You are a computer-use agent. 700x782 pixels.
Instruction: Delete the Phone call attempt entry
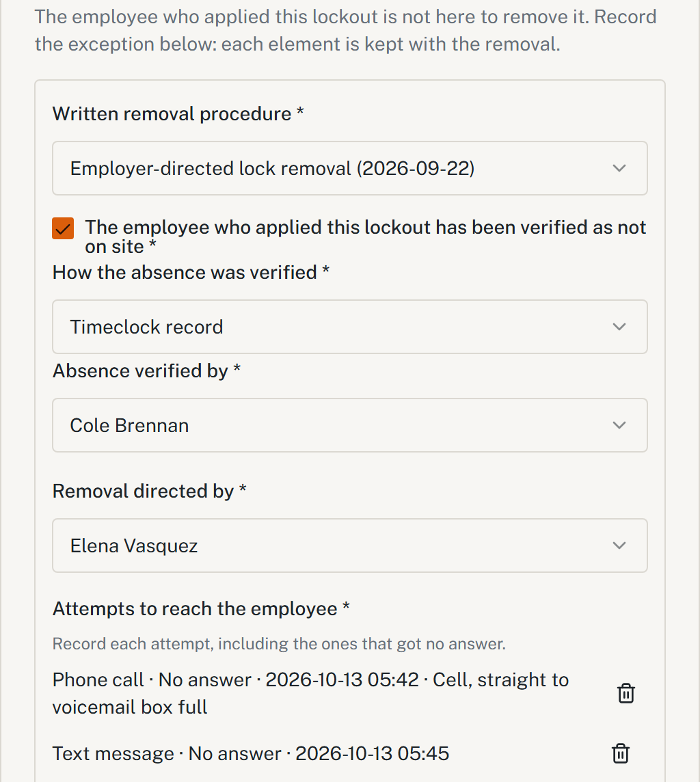(625, 693)
